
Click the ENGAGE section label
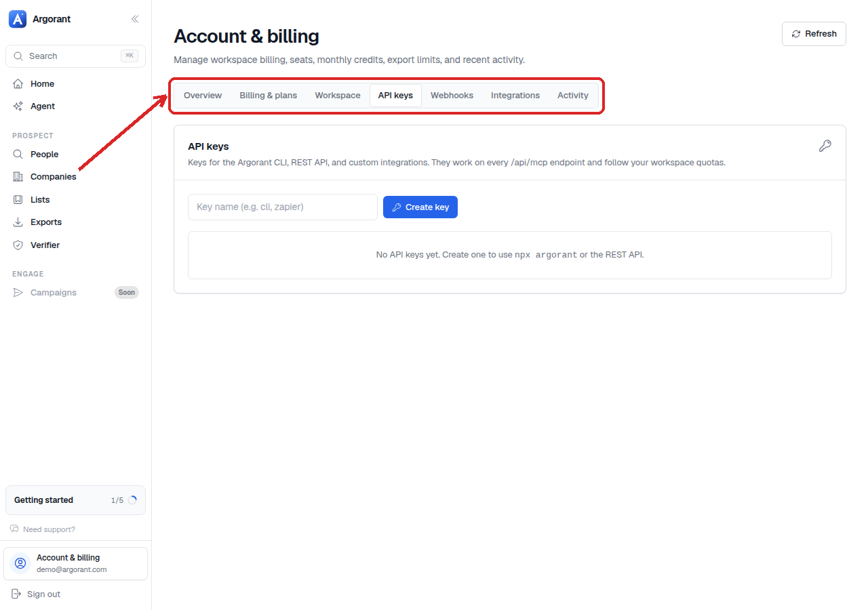[x=28, y=274]
